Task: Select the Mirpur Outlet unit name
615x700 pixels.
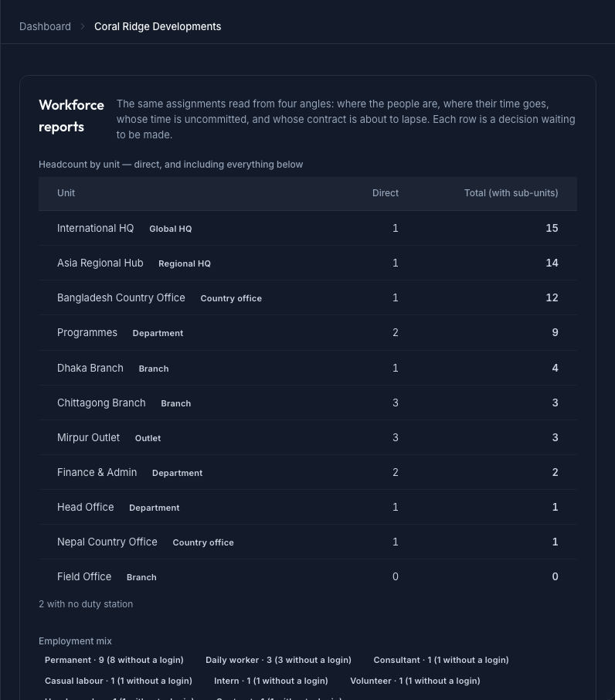Action: click(88, 438)
